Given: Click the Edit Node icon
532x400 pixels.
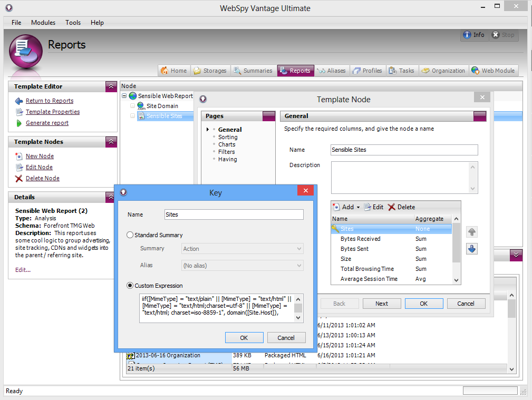Looking at the screenshot, I should point(20,167).
